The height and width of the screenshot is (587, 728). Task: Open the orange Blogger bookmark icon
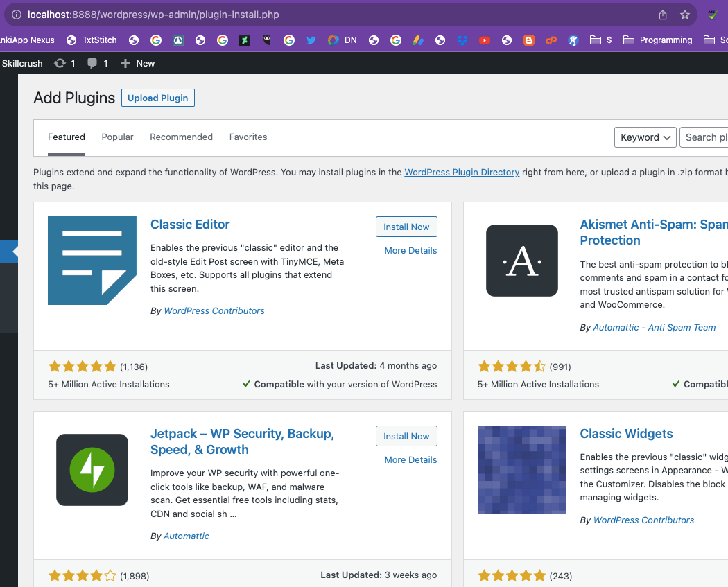529,40
